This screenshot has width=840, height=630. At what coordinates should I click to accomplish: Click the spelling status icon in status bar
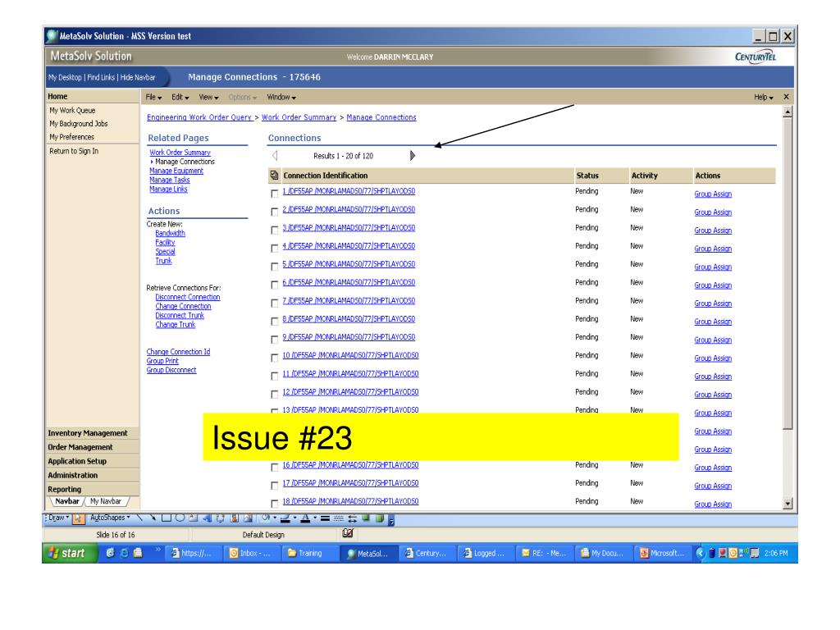(348, 533)
